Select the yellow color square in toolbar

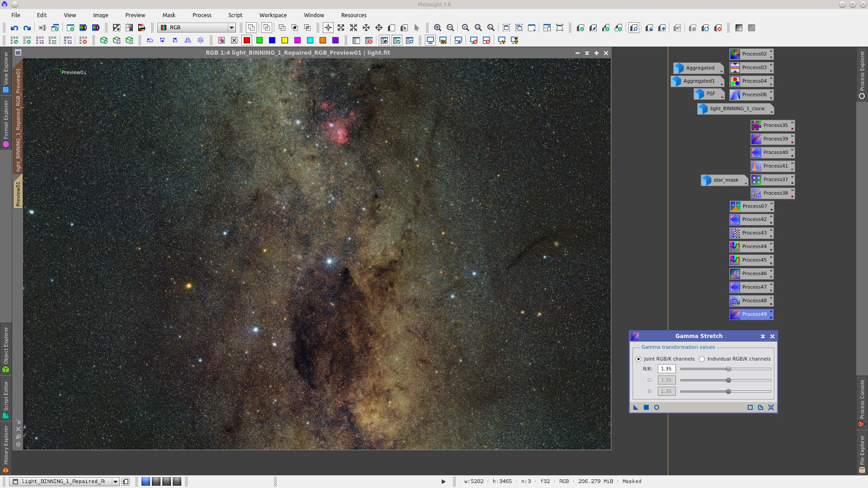pos(285,40)
